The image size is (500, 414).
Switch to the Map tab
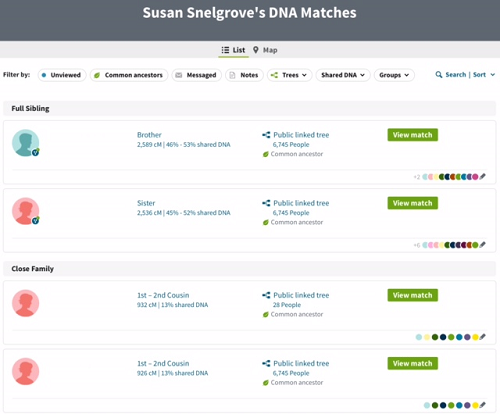click(x=265, y=50)
